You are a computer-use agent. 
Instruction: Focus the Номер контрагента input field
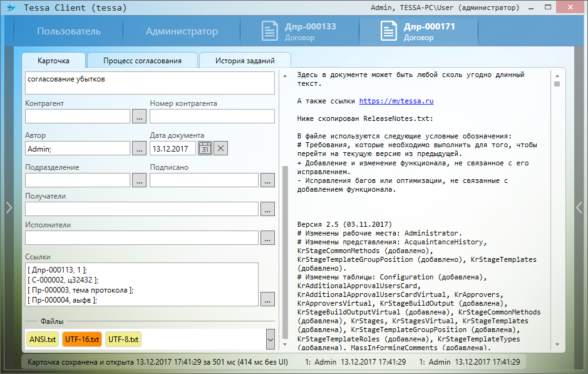(212, 117)
